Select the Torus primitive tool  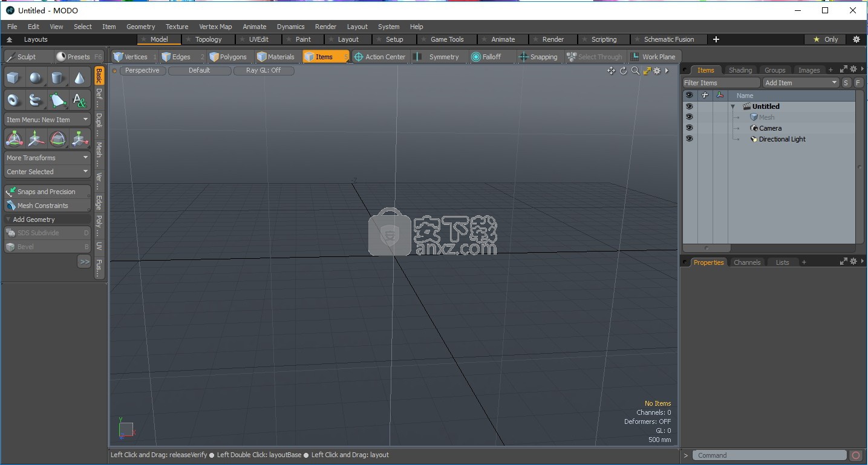[14, 100]
